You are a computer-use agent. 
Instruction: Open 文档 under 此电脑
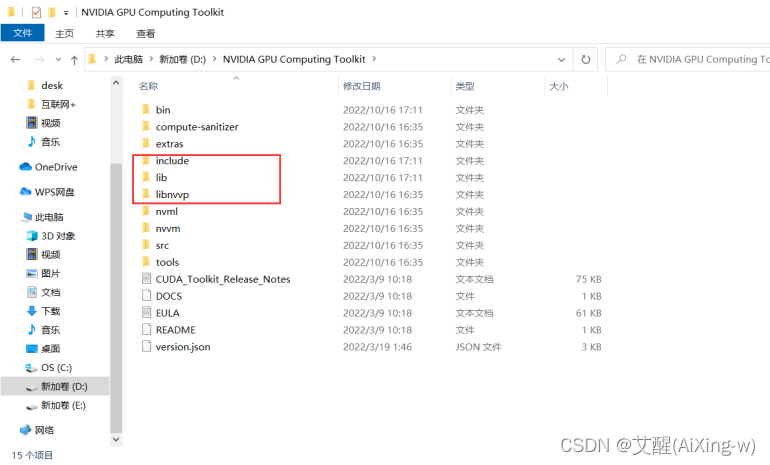click(x=43, y=292)
